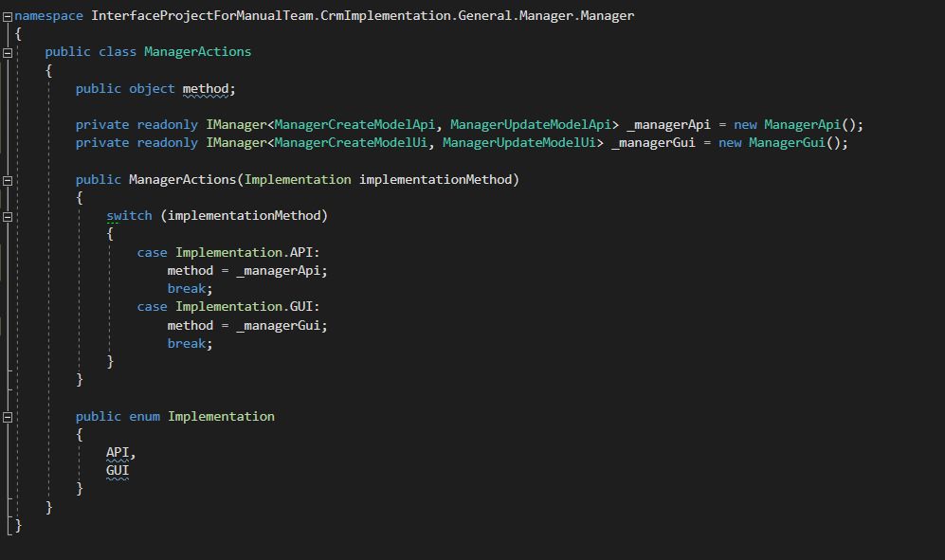Click 'Implementation.GUI' in the second case

coord(245,307)
